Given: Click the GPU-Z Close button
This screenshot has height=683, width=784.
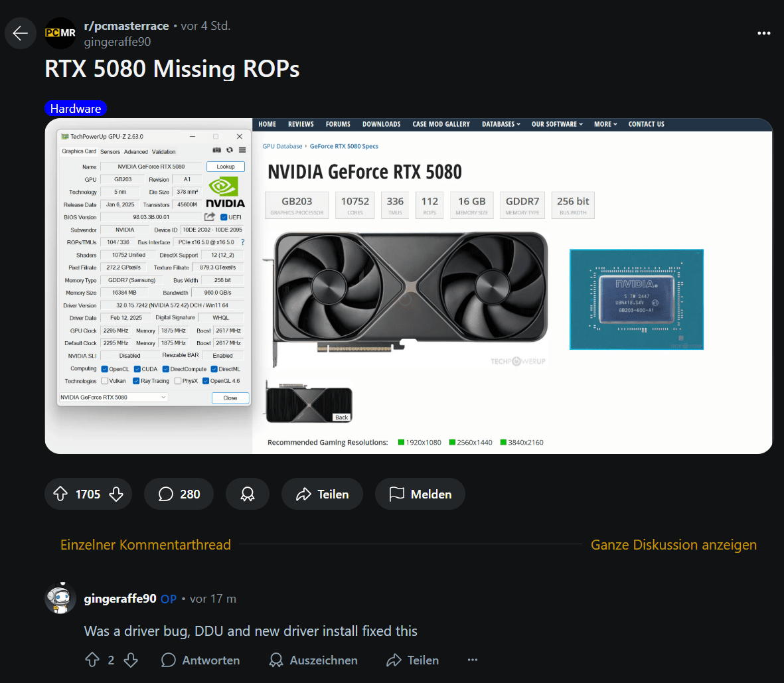Looking at the screenshot, I should [x=230, y=398].
